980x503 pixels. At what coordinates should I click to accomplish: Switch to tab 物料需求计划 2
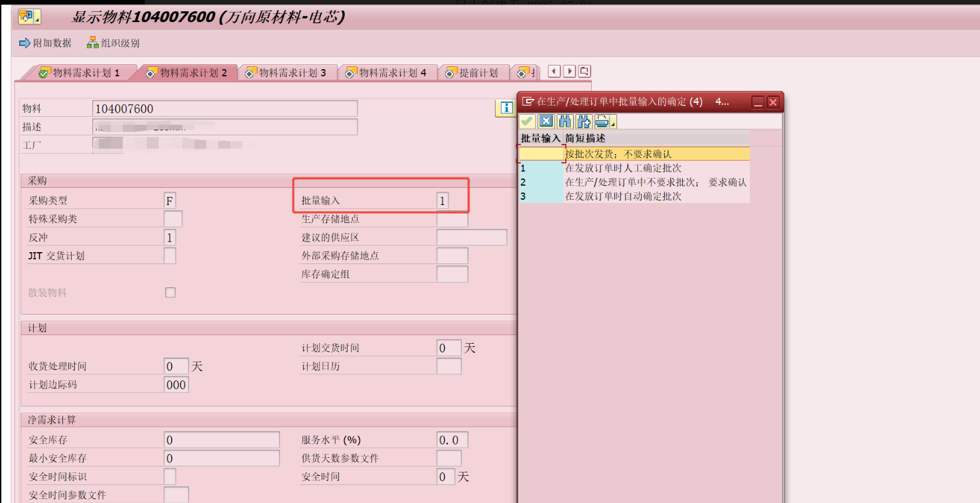point(186,73)
